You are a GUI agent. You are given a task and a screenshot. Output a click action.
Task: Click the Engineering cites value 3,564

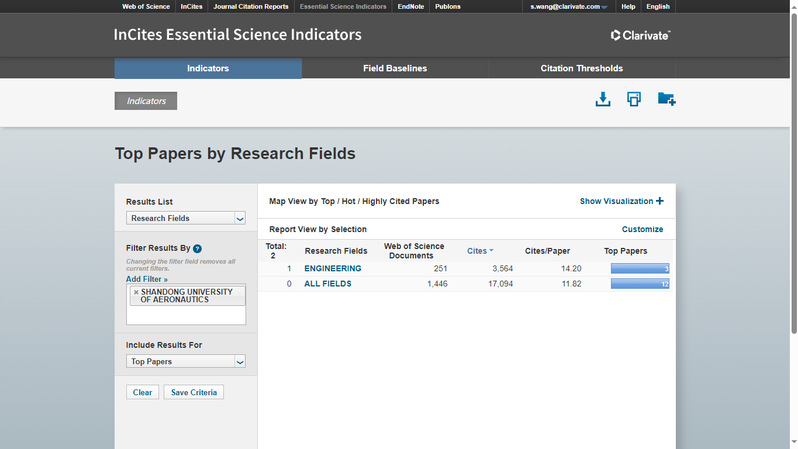coord(502,268)
